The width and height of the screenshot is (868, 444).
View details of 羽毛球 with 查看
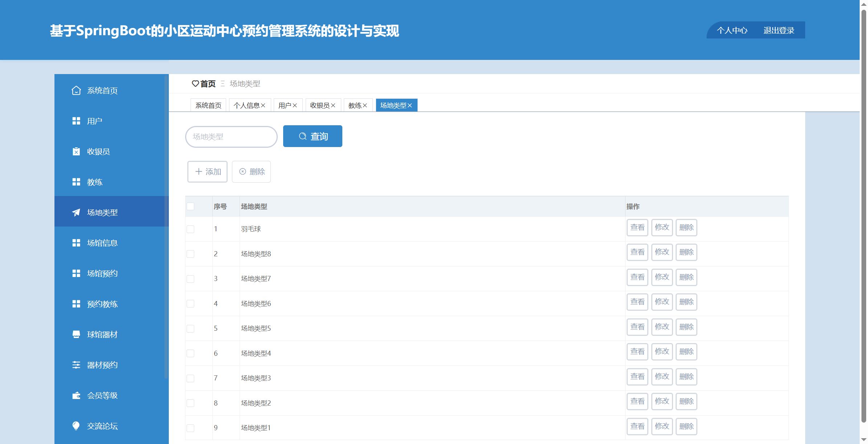point(637,227)
